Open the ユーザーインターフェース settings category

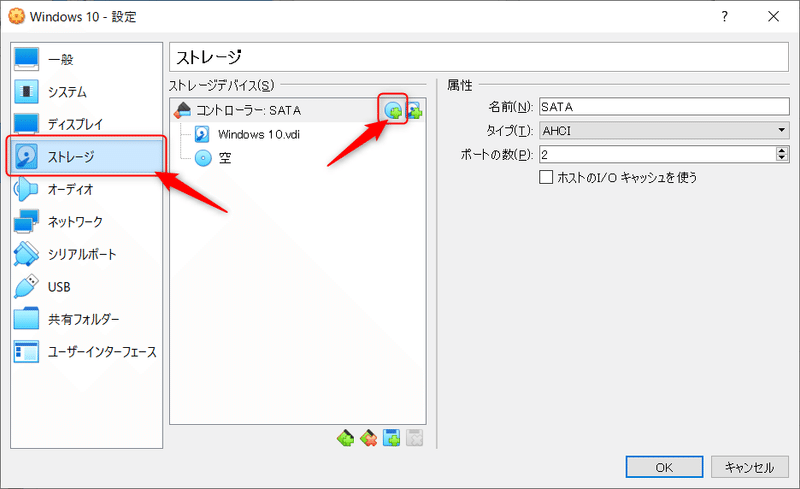[x=86, y=352]
